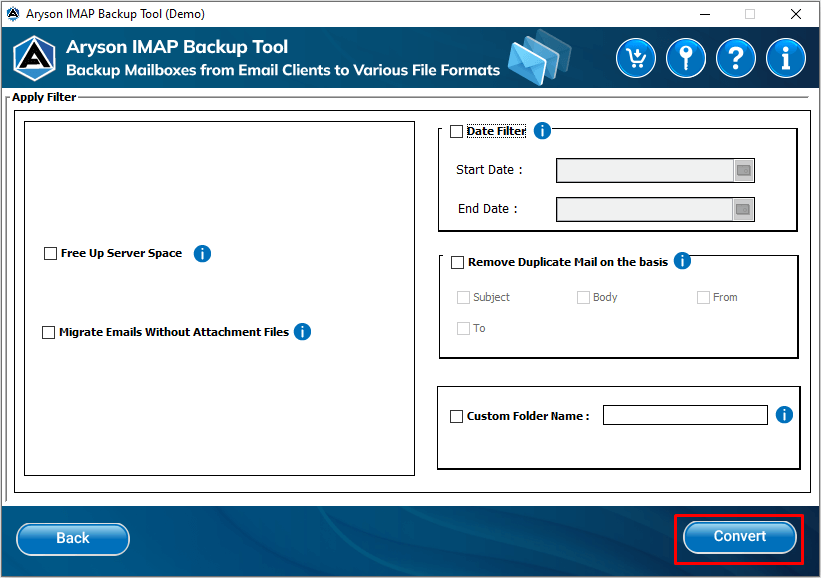Image resolution: width=821 pixels, height=578 pixels.
Task: Open the Start Date calendar picker
Action: (744, 170)
